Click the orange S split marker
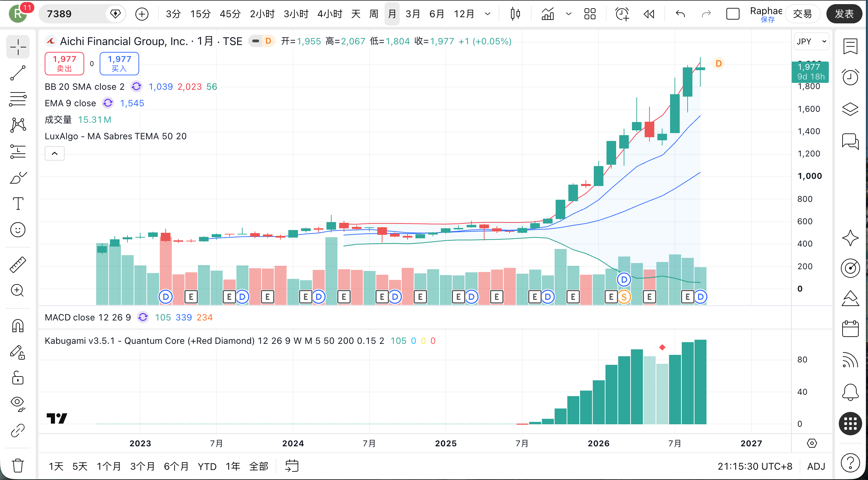 point(624,297)
